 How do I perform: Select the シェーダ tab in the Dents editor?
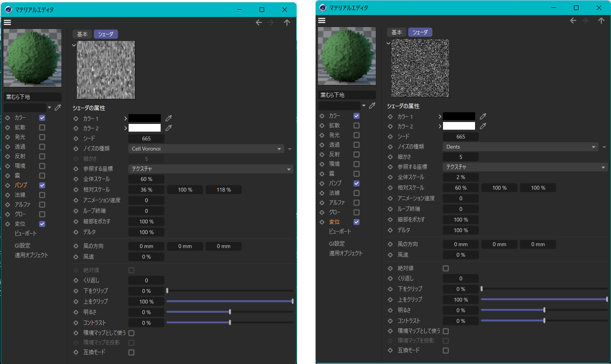pos(420,32)
